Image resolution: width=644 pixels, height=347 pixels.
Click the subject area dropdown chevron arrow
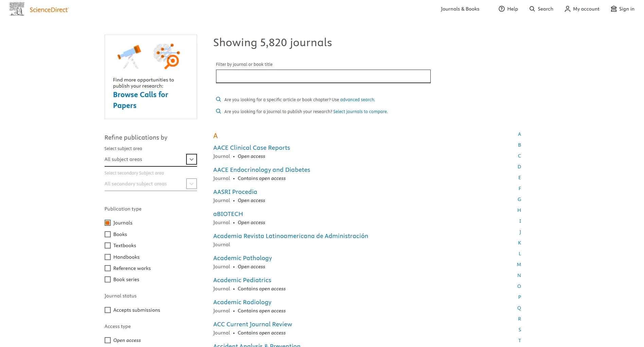pos(191,159)
